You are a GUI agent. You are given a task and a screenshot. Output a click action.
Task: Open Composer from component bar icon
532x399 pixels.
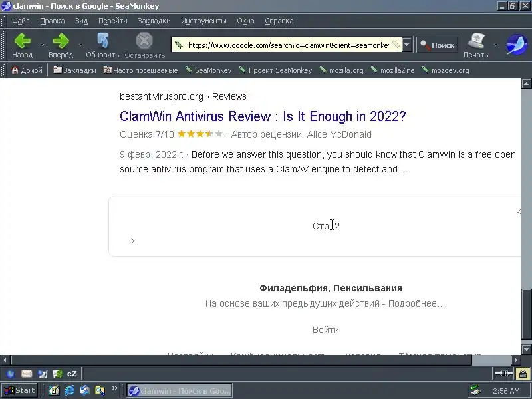point(43,374)
